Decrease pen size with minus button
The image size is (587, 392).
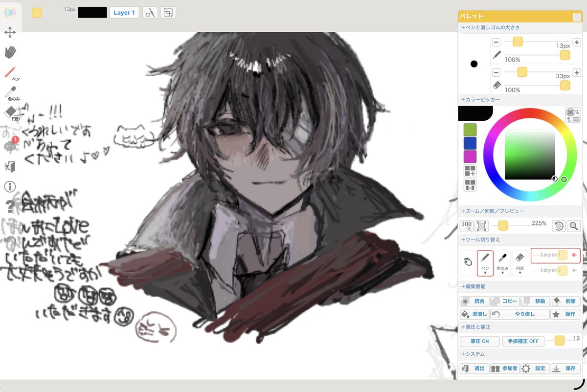point(497,43)
